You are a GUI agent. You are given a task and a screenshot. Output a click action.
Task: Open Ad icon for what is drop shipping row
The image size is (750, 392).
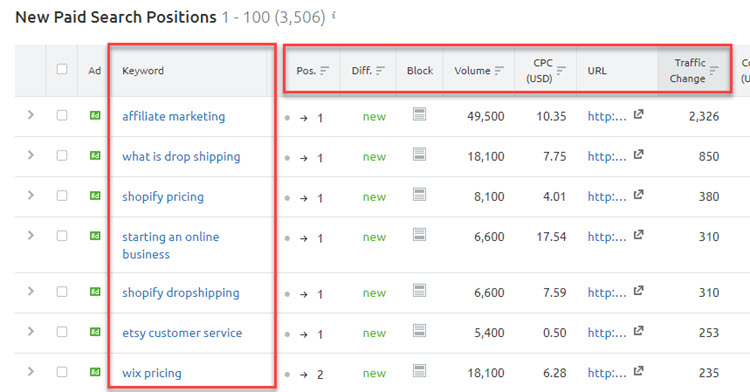(x=95, y=155)
